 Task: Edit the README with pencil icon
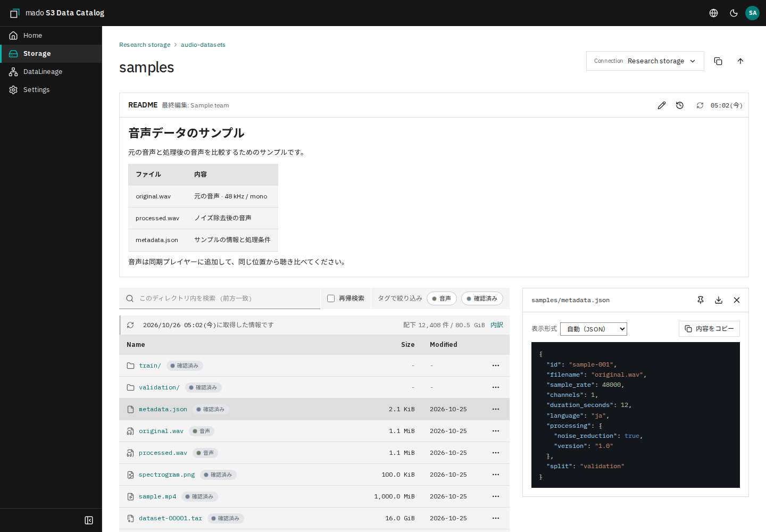tap(662, 105)
